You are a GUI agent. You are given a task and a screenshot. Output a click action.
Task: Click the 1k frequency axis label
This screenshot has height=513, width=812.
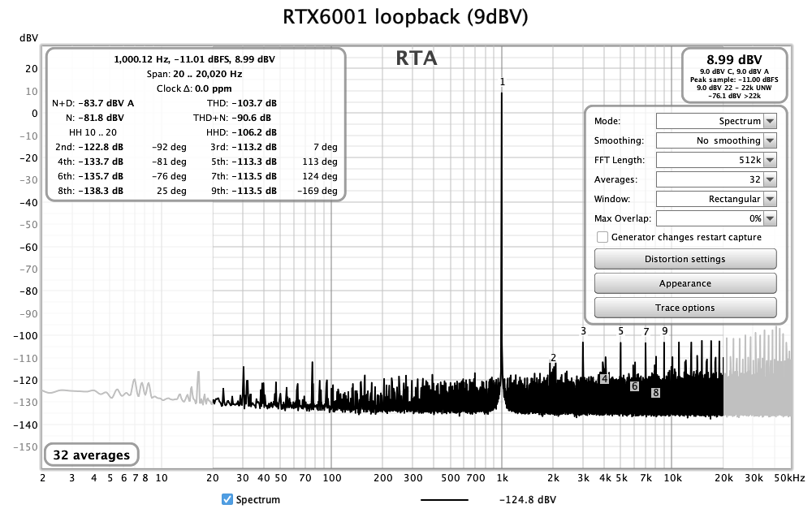[503, 478]
